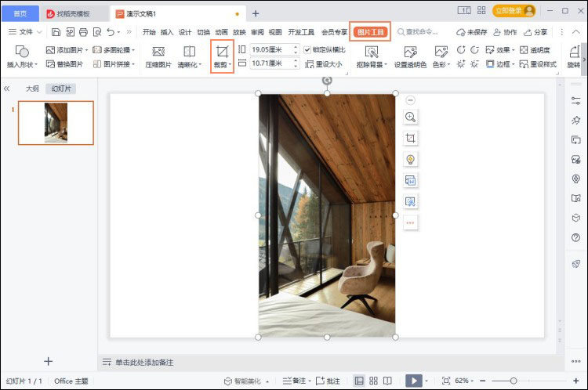Switch to Outline (大纲) pane tab

click(x=32, y=88)
